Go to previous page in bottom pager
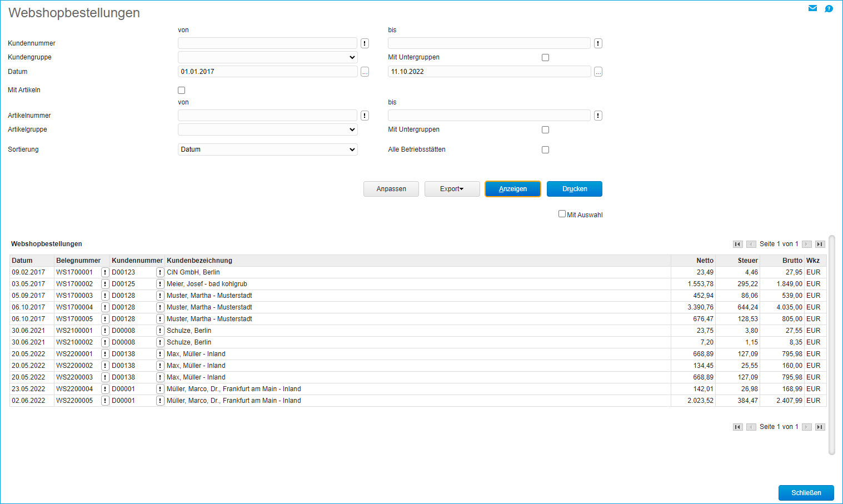Image resolution: width=843 pixels, height=504 pixels. tap(751, 427)
